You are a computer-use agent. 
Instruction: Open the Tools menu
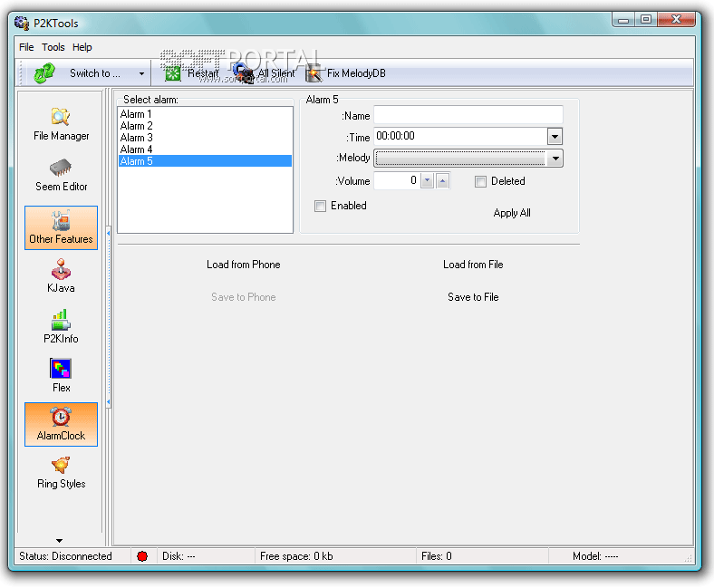[53, 47]
